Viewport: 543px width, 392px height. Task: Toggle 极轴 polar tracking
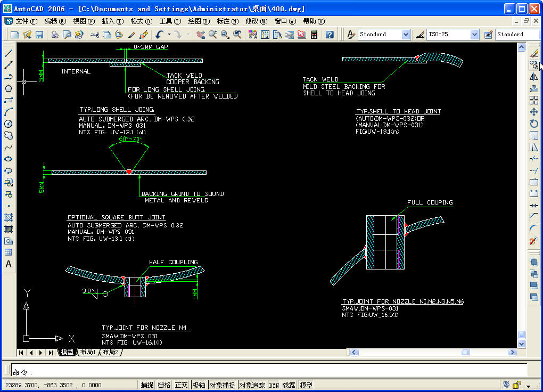click(x=199, y=385)
